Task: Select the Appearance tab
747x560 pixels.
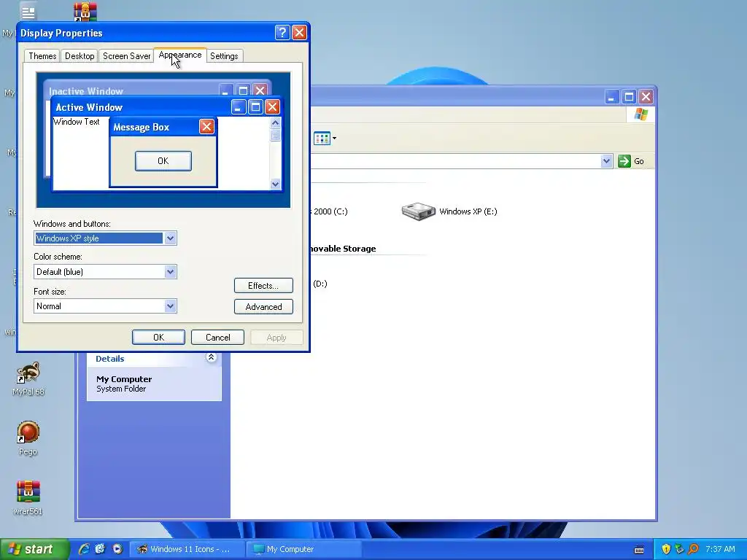Action: coord(180,55)
